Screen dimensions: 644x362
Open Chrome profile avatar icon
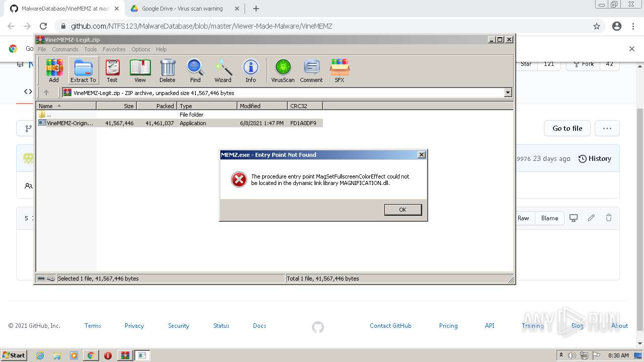(x=617, y=26)
